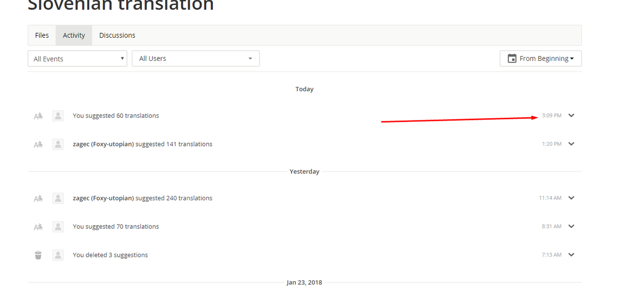Viewport: 644px width, 290px height.
Task: Click the 3:09 PM timestamp
Action: pyautogui.click(x=551, y=116)
